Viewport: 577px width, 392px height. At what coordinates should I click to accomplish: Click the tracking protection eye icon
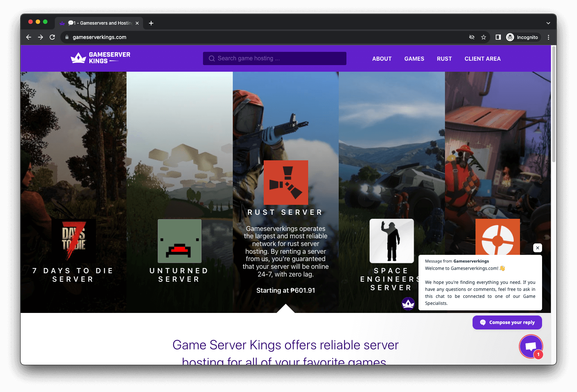click(x=472, y=37)
